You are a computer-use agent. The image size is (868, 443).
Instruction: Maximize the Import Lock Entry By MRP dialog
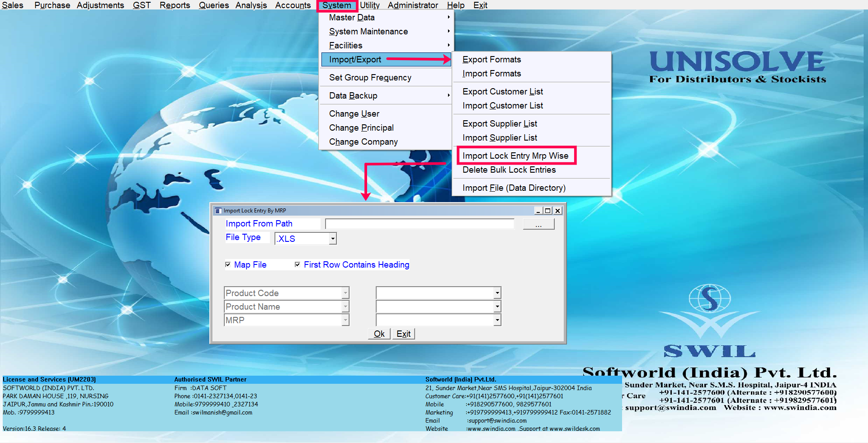(x=548, y=211)
